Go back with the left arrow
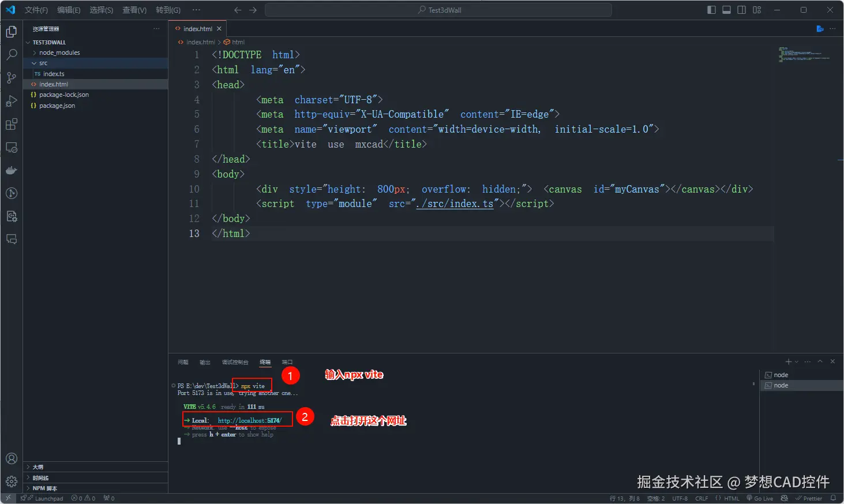 click(x=238, y=10)
